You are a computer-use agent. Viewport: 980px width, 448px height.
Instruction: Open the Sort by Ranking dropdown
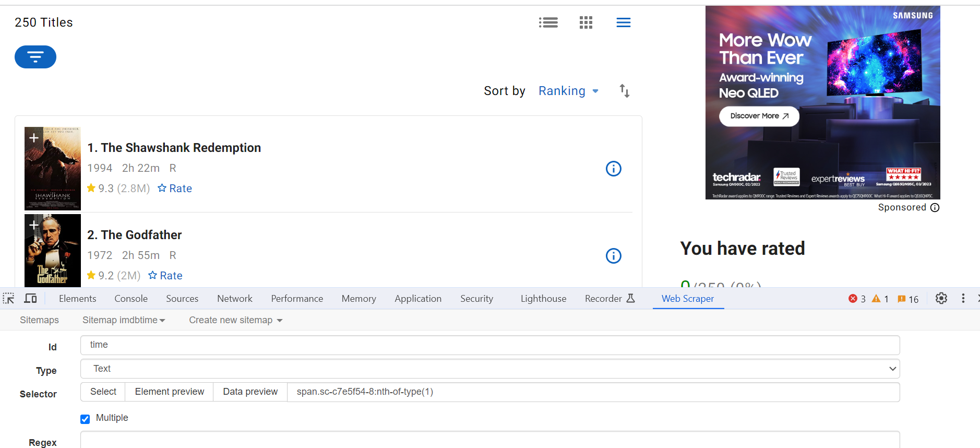tap(568, 91)
